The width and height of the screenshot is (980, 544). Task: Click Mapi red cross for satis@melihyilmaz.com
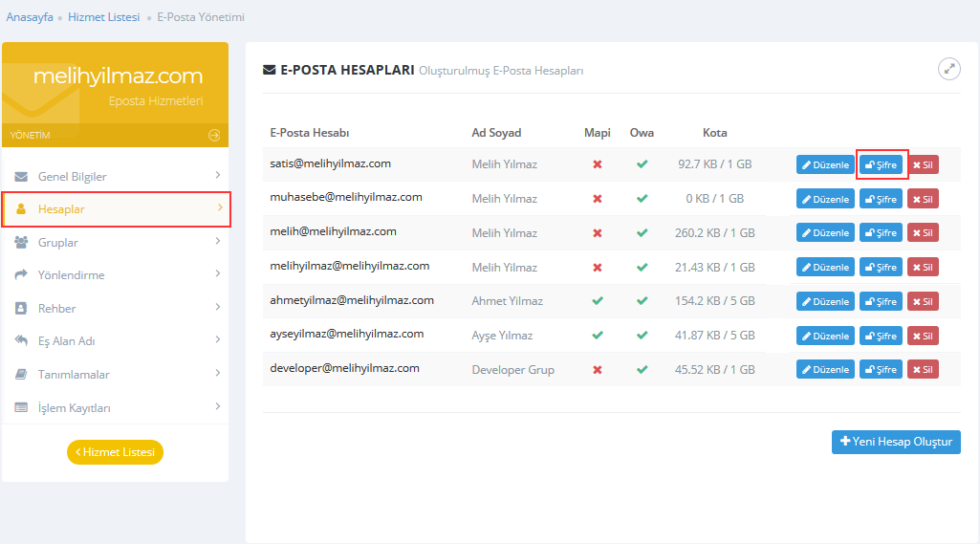coord(598,164)
